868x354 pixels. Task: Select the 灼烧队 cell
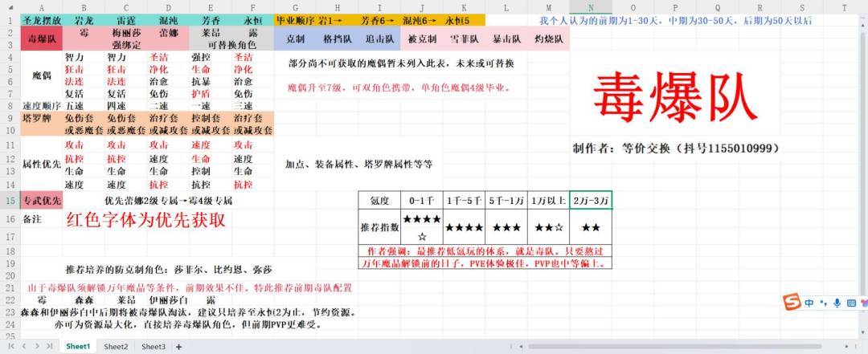[548, 39]
